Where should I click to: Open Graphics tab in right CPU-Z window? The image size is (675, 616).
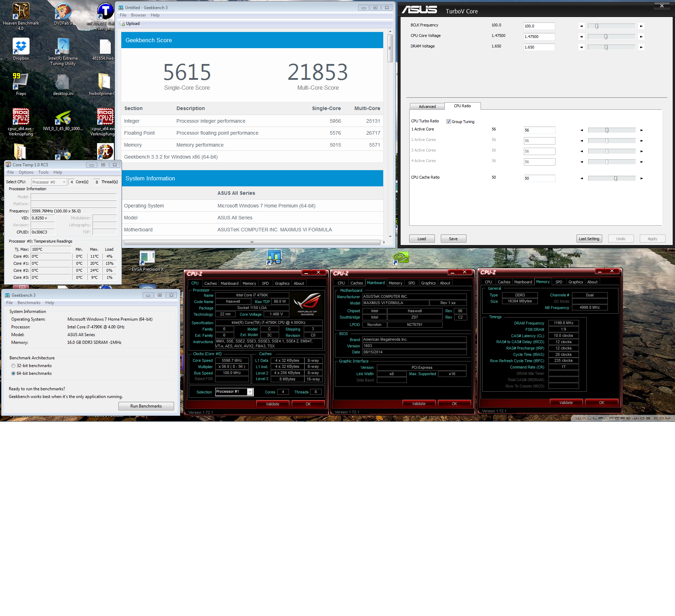coord(576,282)
